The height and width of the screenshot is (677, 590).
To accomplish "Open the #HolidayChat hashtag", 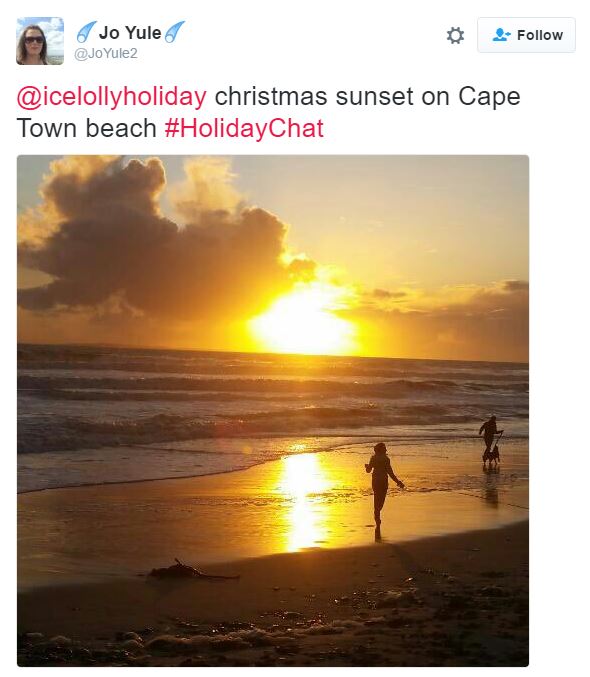I will [244, 128].
